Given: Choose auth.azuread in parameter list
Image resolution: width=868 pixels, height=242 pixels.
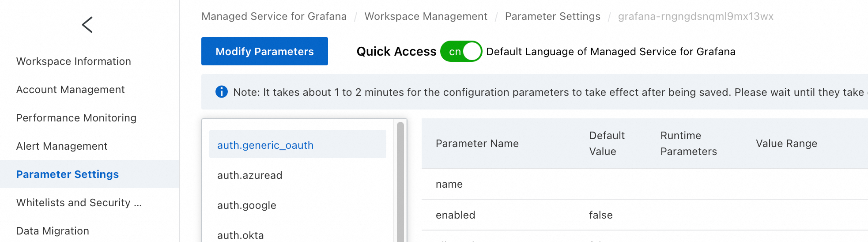Looking at the screenshot, I should point(250,175).
